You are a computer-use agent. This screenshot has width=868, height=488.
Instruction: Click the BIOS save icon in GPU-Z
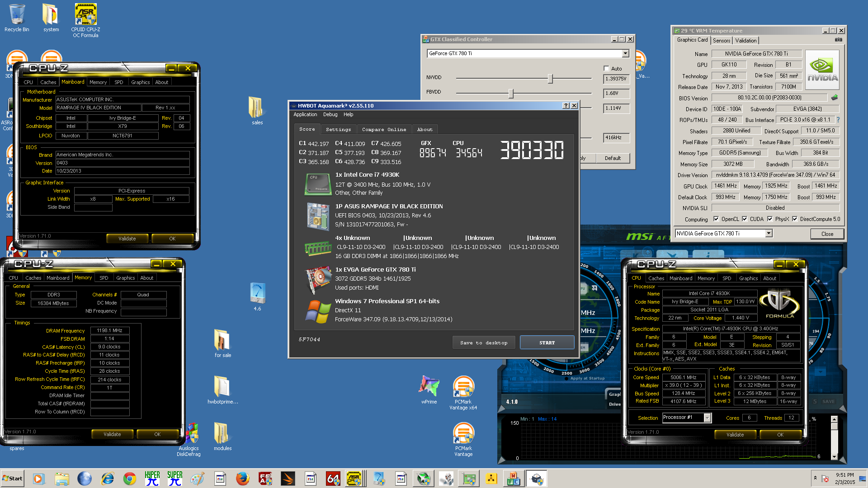[835, 98]
